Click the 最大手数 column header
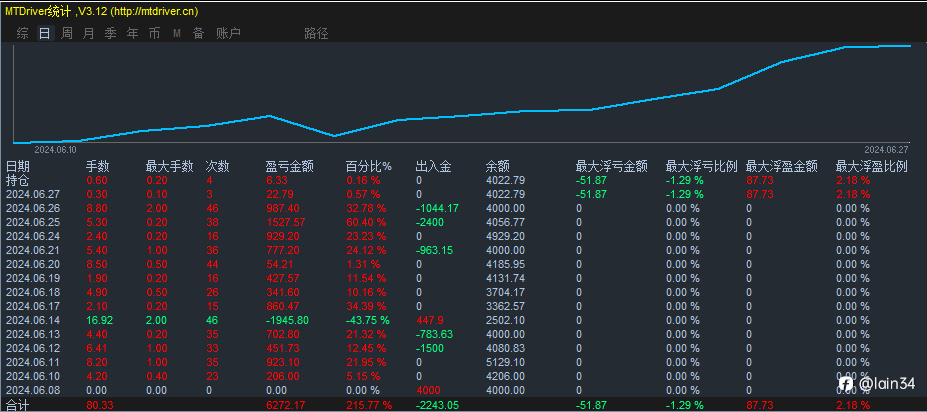The height and width of the screenshot is (412, 927). click(x=170, y=167)
